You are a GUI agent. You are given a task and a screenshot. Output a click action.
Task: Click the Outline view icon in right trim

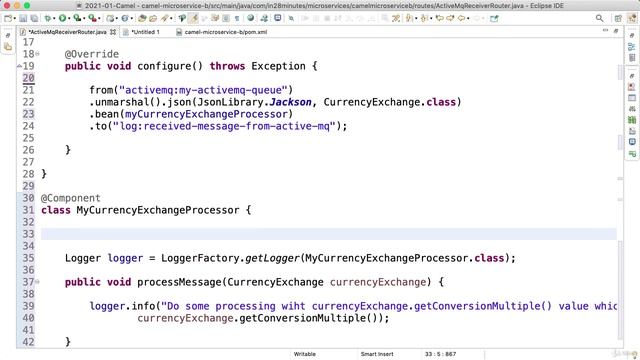(x=632, y=47)
